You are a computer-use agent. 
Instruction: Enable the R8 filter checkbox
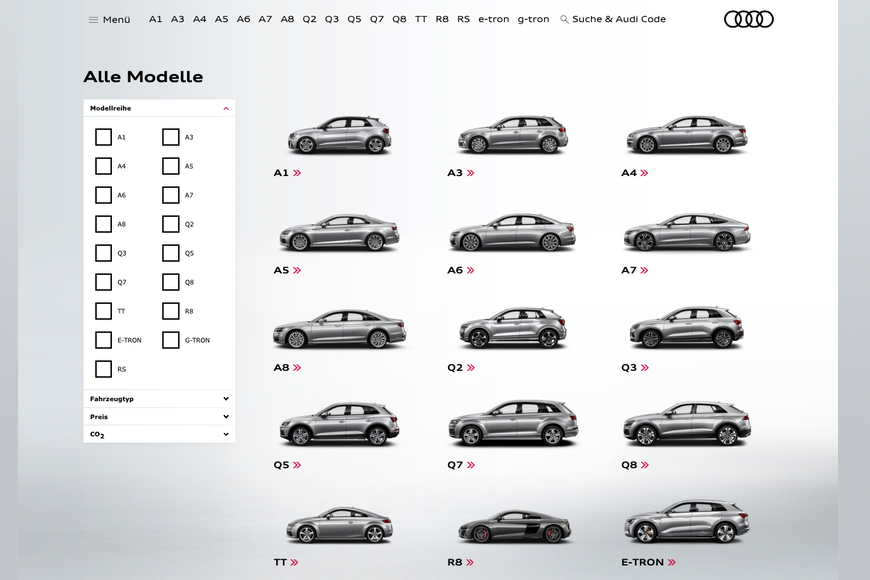tap(170, 311)
